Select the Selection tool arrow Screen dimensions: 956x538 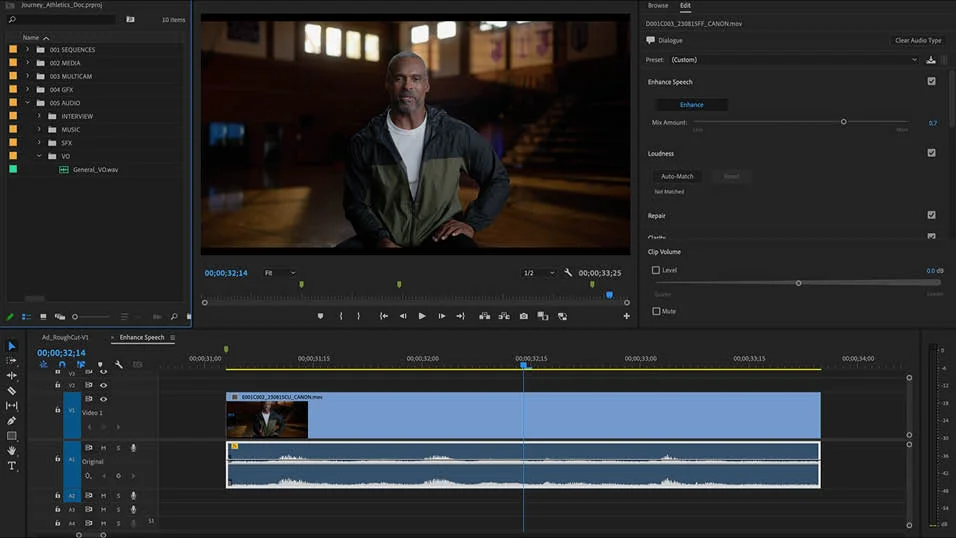click(x=12, y=346)
